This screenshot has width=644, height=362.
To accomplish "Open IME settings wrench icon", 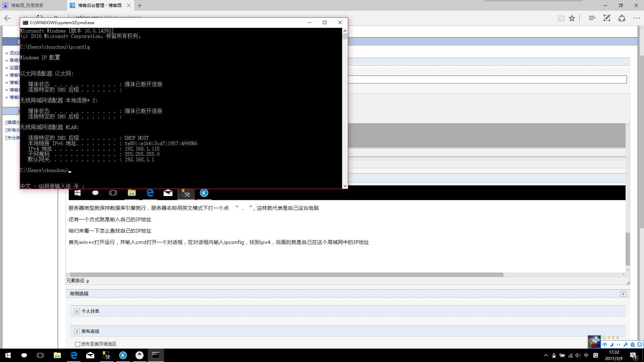I will 626,345.
